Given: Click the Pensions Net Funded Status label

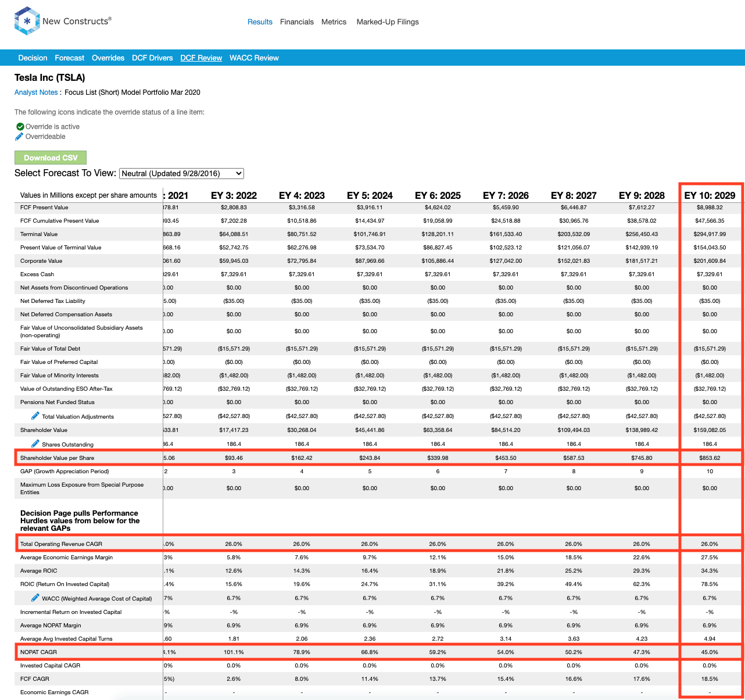Looking at the screenshot, I should pyautogui.click(x=58, y=402).
